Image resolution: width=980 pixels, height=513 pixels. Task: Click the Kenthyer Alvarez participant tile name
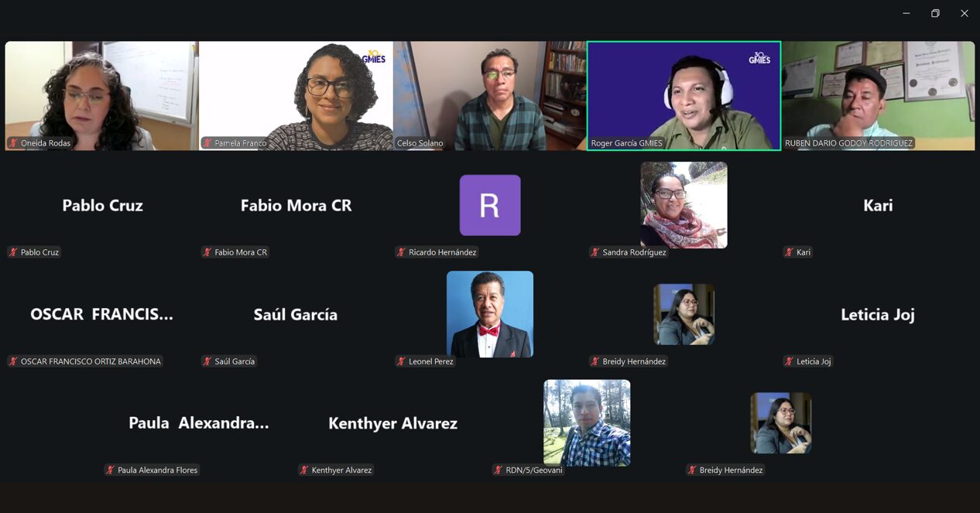[x=393, y=423]
